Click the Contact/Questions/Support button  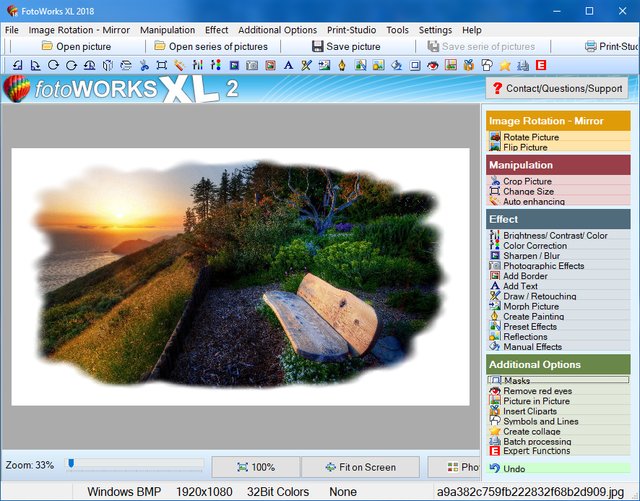click(557, 88)
